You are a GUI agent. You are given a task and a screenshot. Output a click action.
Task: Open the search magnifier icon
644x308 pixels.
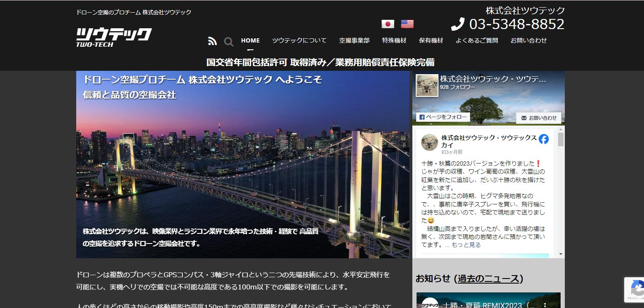click(228, 41)
